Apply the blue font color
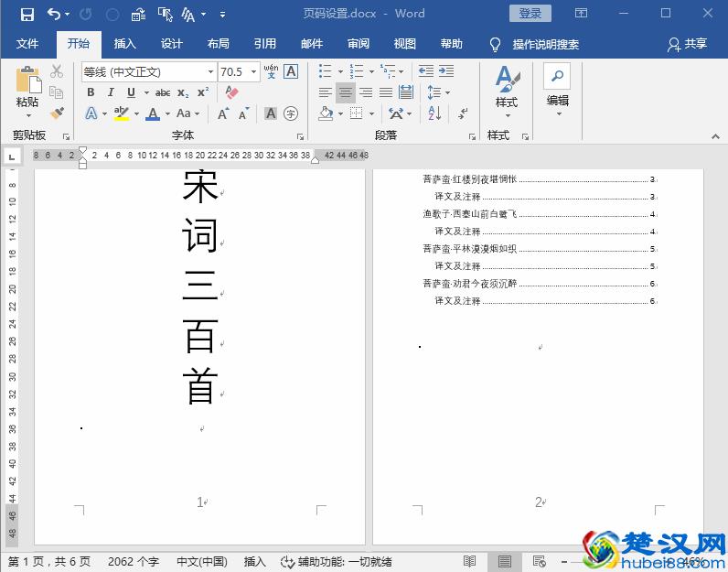This screenshot has height=572, width=728. 153,113
